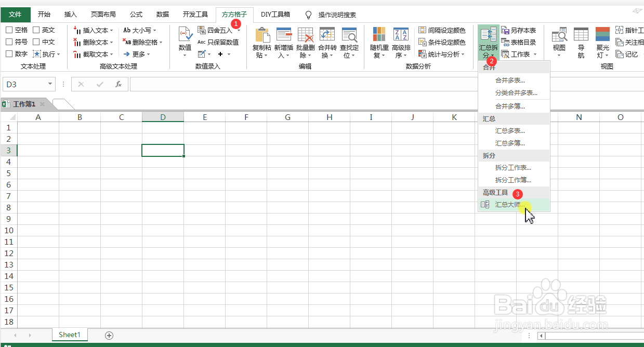The width and height of the screenshot is (644, 347).
Task: Tick the 数字 checkbox
Action: click(x=8, y=54)
